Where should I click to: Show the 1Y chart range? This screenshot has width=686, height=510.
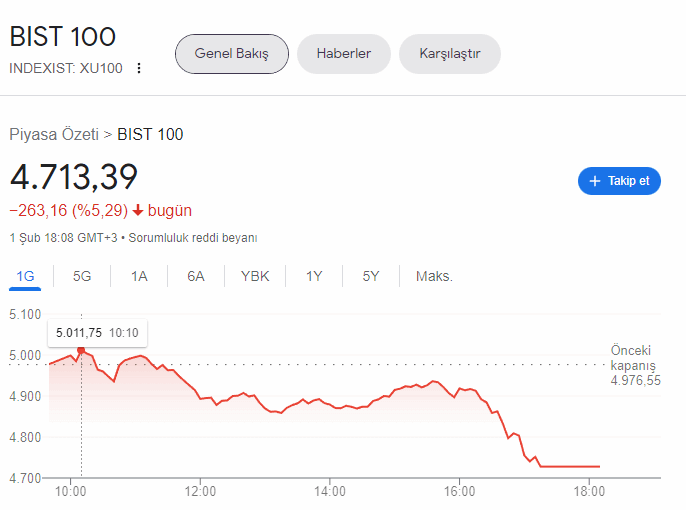click(314, 277)
